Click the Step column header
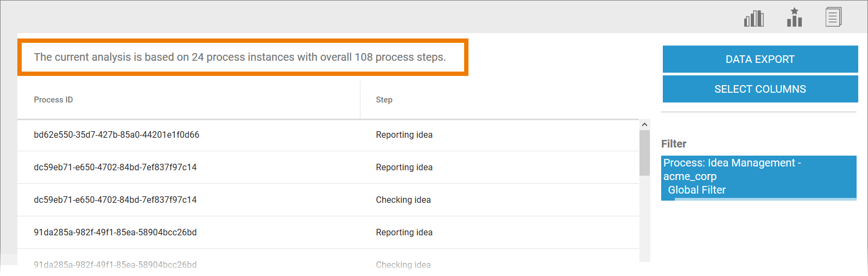This screenshot has width=868, height=276. [384, 100]
